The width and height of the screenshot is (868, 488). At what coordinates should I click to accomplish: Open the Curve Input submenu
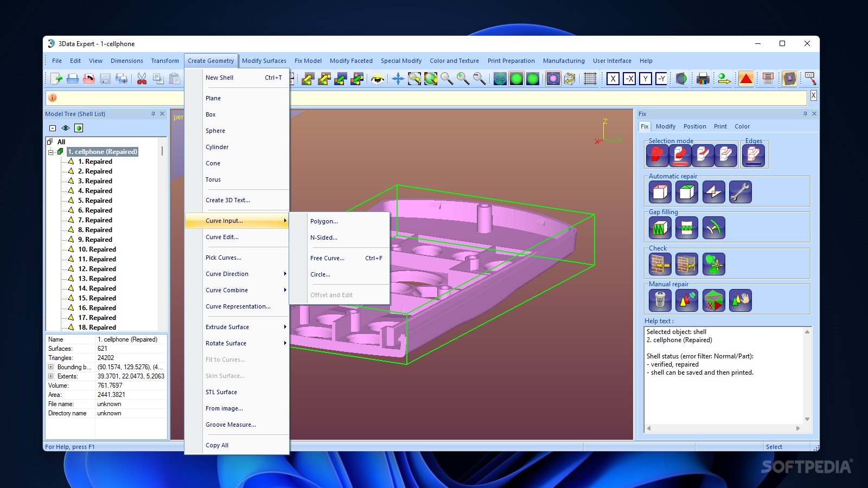[x=237, y=221]
